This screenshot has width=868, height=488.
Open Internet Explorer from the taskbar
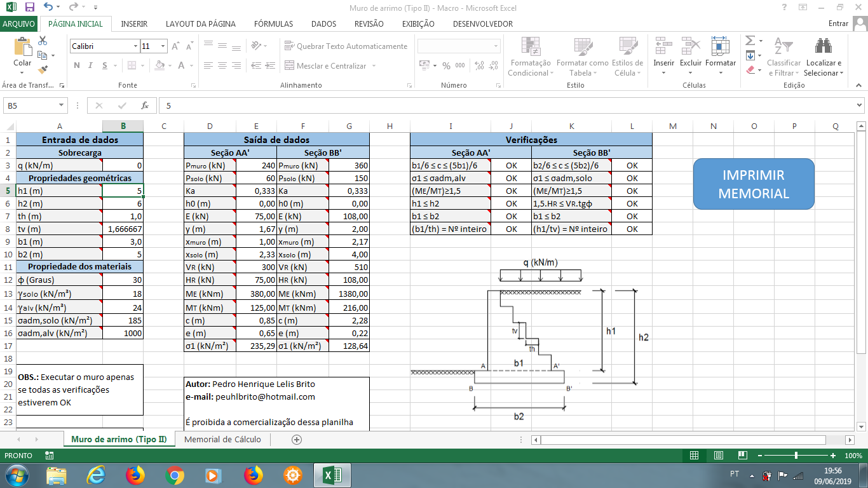pos(96,475)
